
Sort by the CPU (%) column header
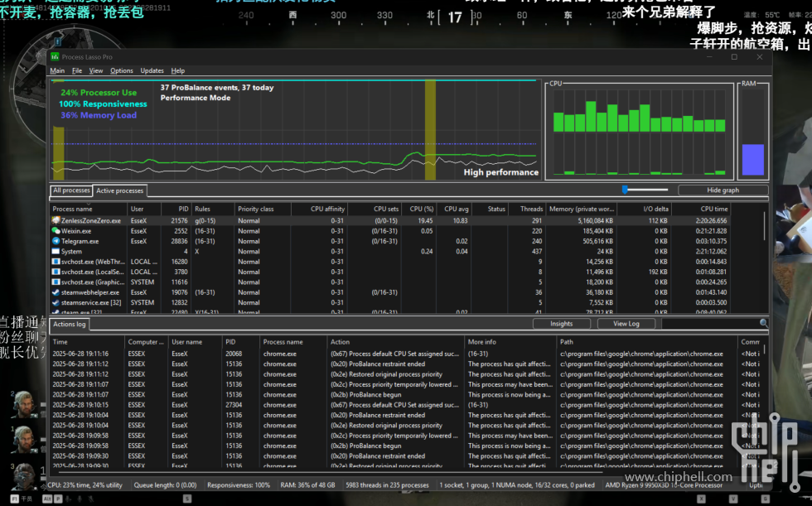[x=420, y=209]
